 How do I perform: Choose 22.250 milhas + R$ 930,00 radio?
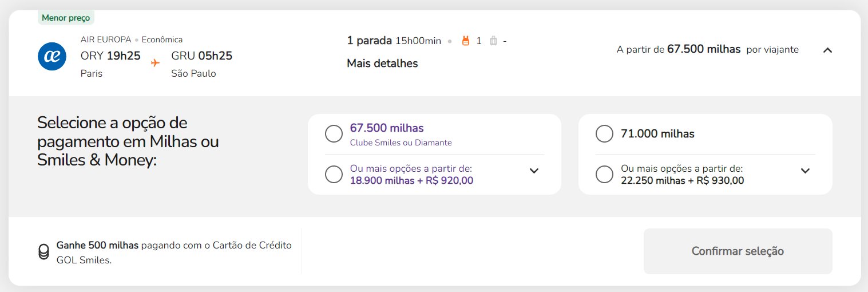click(605, 175)
